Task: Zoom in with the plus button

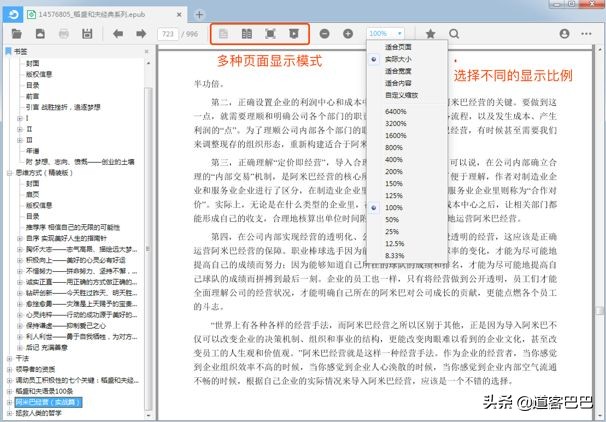Action: click(x=348, y=34)
